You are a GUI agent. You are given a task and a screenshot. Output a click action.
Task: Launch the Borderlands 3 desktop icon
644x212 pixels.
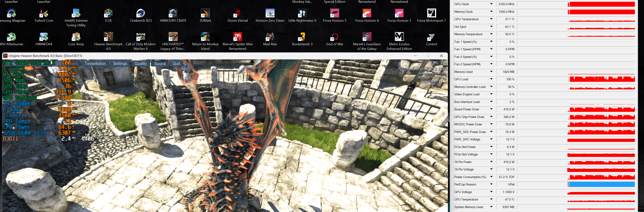pyautogui.click(x=302, y=37)
